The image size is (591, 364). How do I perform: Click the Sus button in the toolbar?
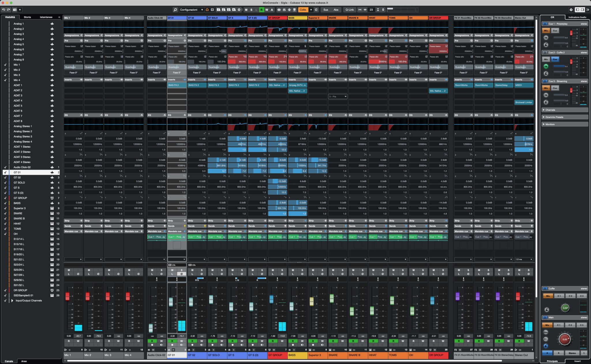326,10
